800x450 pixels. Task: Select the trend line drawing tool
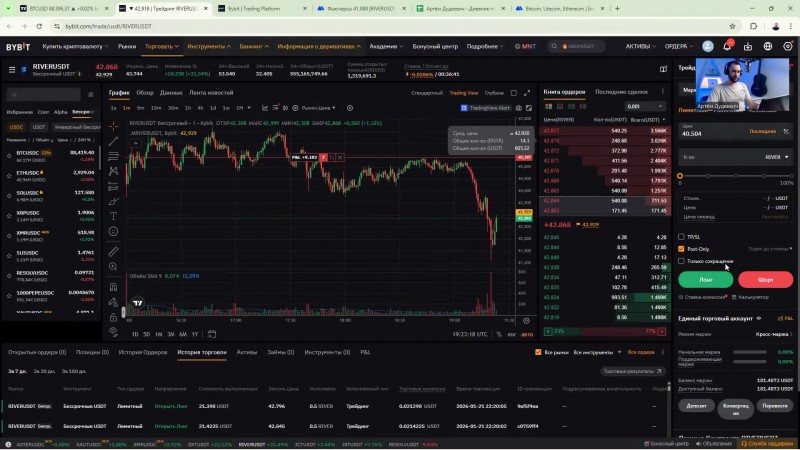(113, 141)
